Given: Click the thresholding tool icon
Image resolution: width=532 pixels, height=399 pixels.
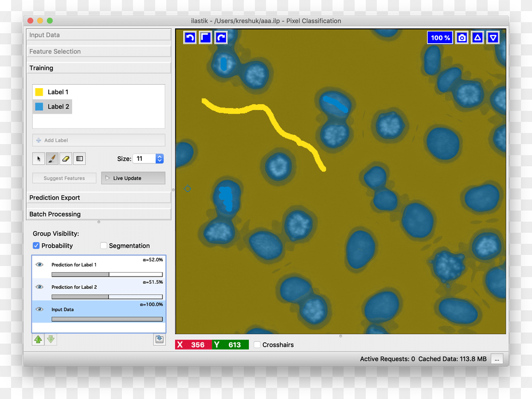Looking at the screenshot, I should point(80,159).
